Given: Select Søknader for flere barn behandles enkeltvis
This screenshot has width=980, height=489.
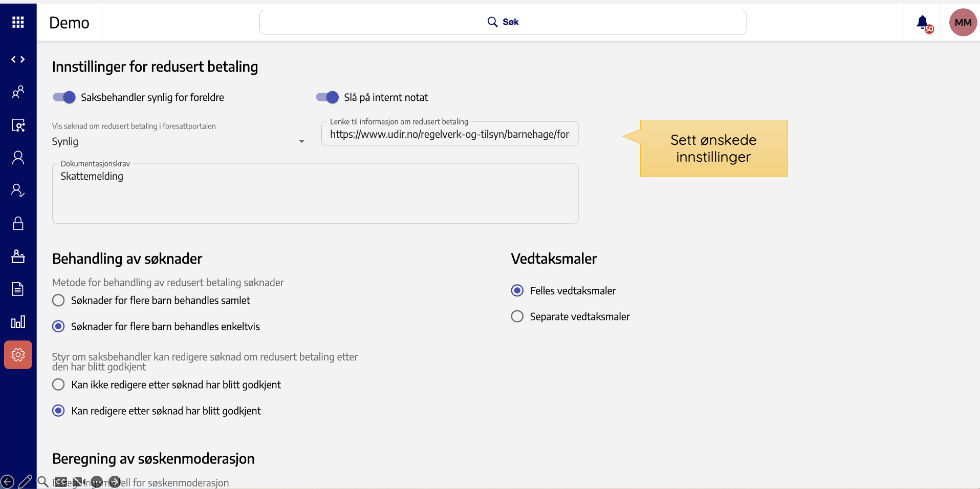Looking at the screenshot, I should [x=58, y=327].
